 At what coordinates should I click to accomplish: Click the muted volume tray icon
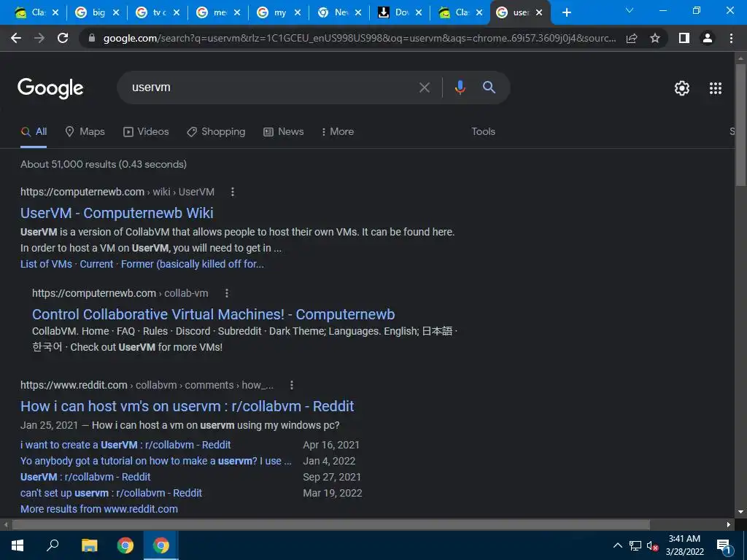point(652,545)
